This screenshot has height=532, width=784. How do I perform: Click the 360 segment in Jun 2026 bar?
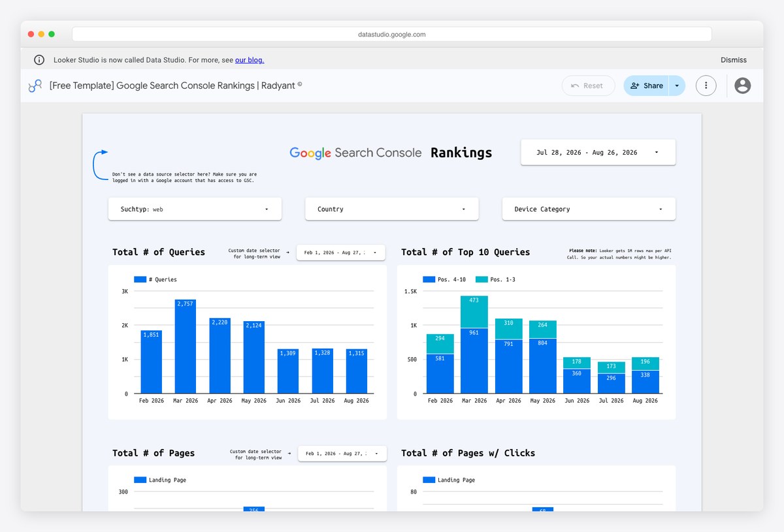coord(577,381)
